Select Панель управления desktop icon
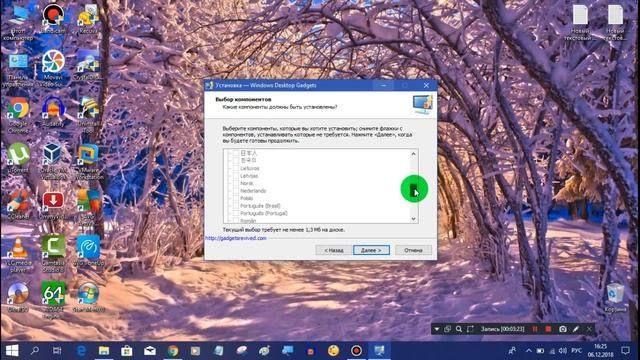 [x=18, y=69]
